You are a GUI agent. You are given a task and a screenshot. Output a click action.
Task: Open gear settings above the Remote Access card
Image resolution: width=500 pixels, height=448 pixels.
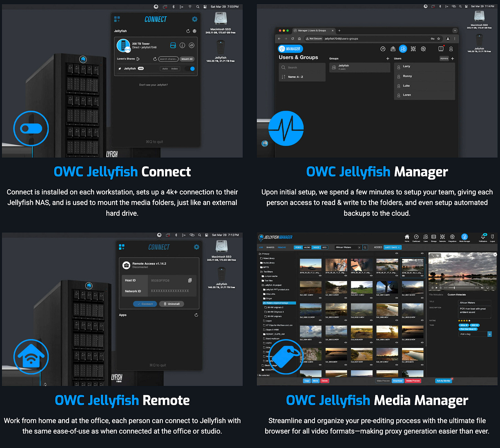[x=196, y=247]
